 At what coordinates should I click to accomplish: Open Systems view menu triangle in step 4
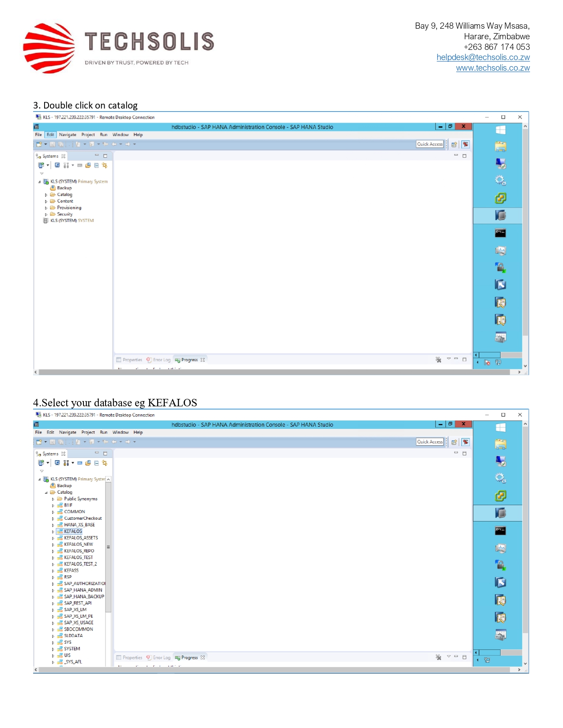point(42,471)
